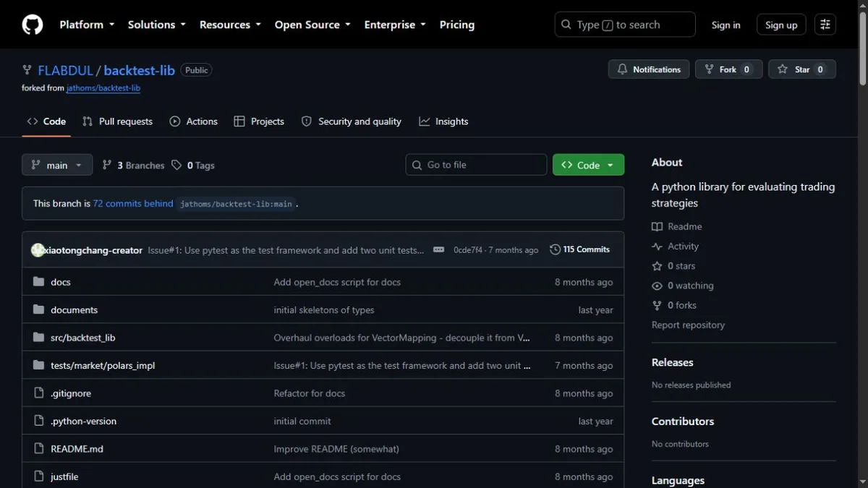Click the Sign up button
The width and height of the screenshot is (868, 488).
[781, 25]
